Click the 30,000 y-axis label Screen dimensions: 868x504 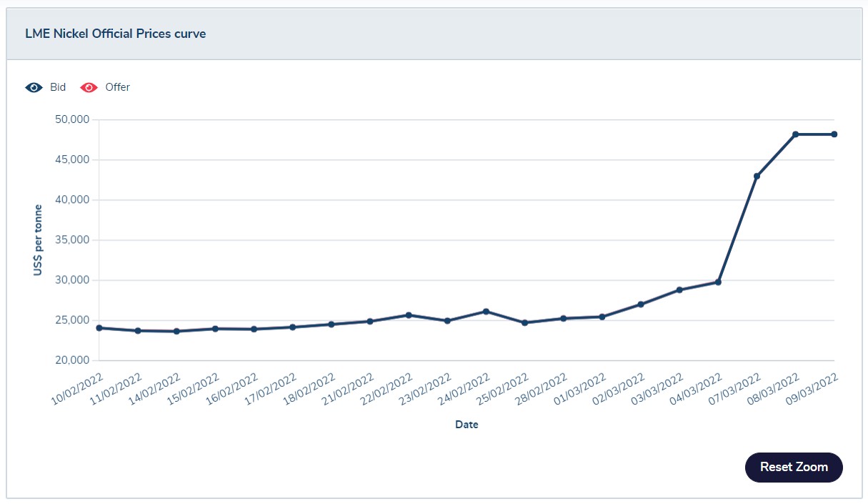pyautogui.click(x=71, y=280)
